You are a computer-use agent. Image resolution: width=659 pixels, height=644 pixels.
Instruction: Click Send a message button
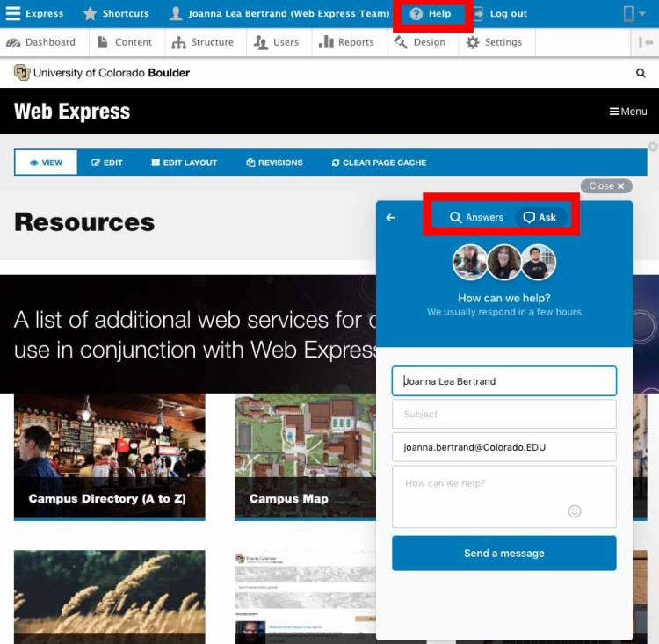tap(504, 553)
